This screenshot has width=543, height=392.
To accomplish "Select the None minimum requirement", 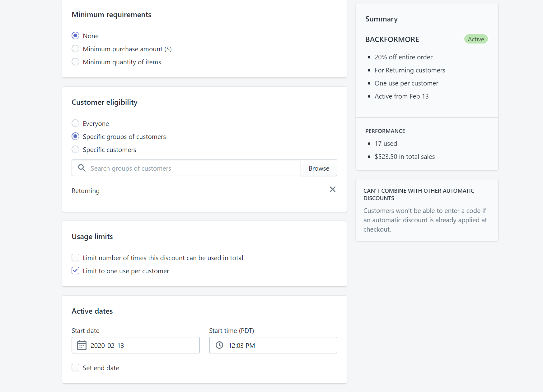I will click(x=75, y=35).
